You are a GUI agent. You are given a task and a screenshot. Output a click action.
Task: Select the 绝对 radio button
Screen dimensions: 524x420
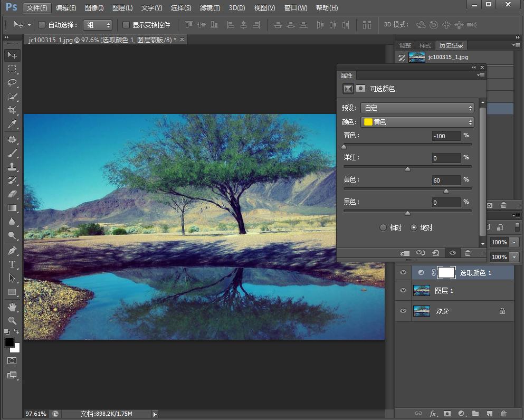point(414,227)
